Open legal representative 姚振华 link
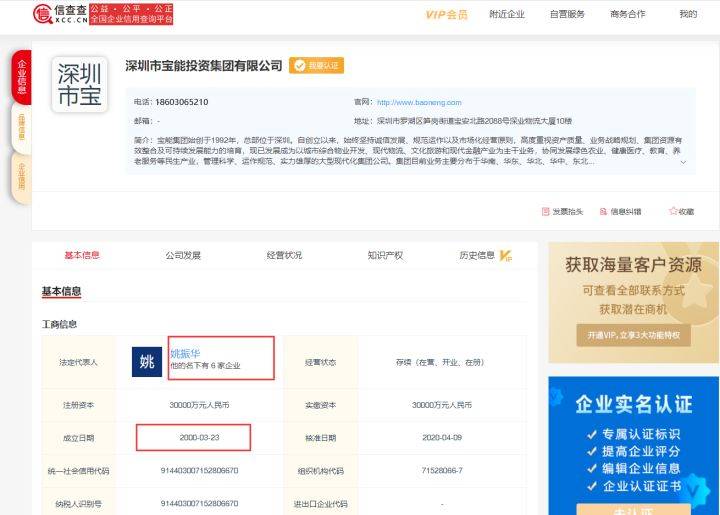The image size is (720, 515). click(185, 353)
